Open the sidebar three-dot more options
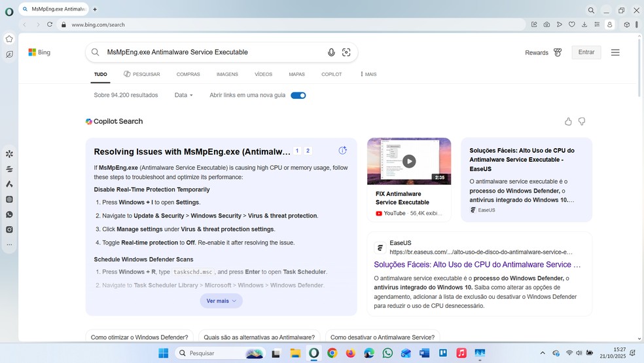This screenshot has width=644, height=363. [9, 244]
